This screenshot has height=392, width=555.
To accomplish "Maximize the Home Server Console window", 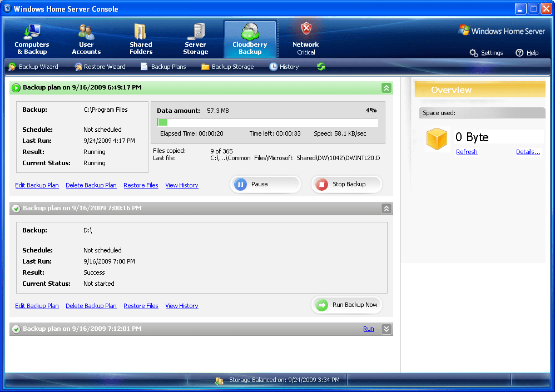I will point(533,8).
